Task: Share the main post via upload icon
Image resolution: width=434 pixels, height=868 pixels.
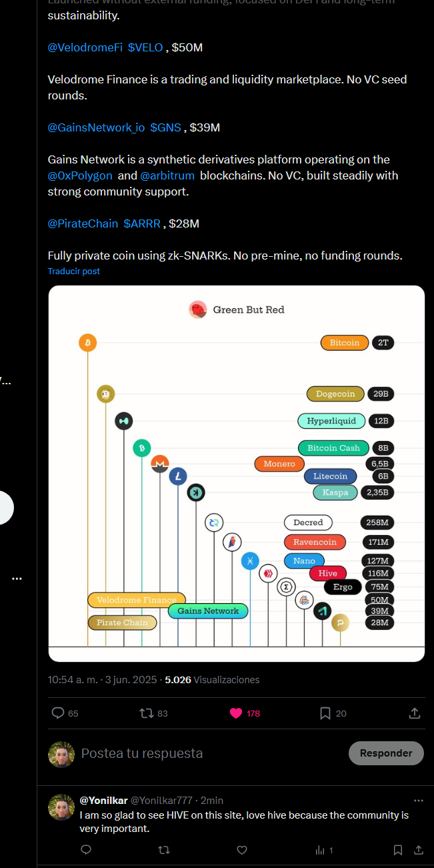Action: (414, 713)
